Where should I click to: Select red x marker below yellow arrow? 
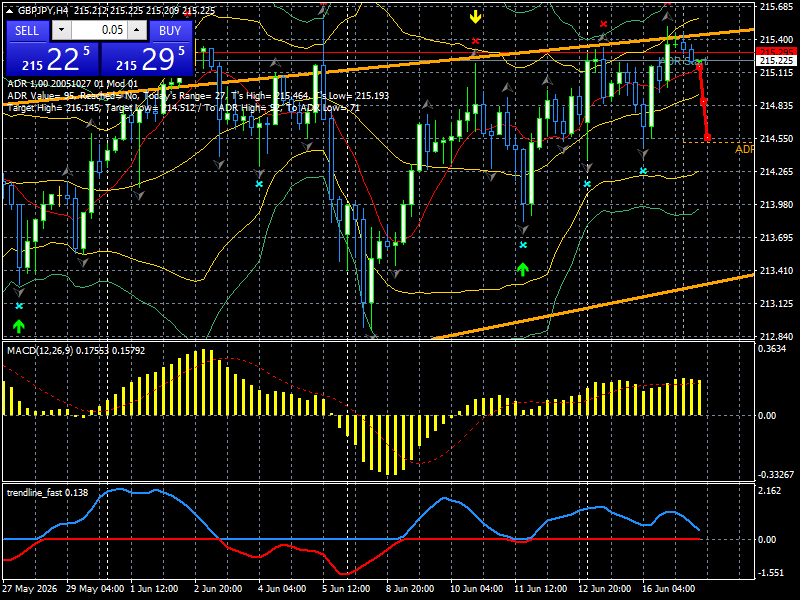point(476,41)
